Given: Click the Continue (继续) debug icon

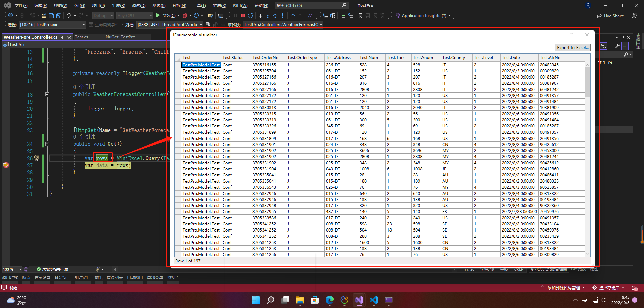Looking at the screenshot, I should point(157,15).
